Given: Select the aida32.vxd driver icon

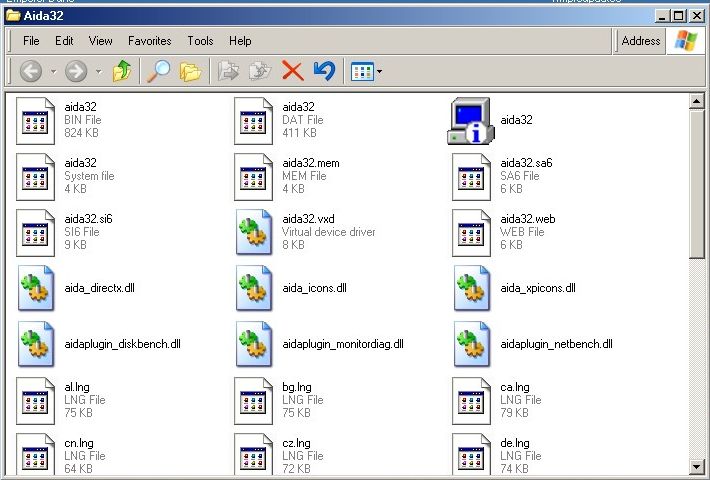Looking at the screenshot, I should [x=254, y=232].
